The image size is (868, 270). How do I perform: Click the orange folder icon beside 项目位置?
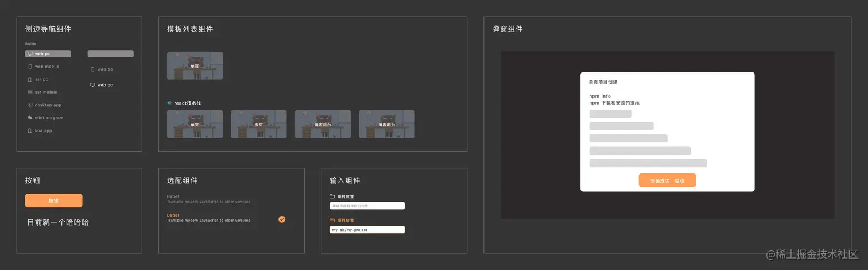tap(332, 220)
